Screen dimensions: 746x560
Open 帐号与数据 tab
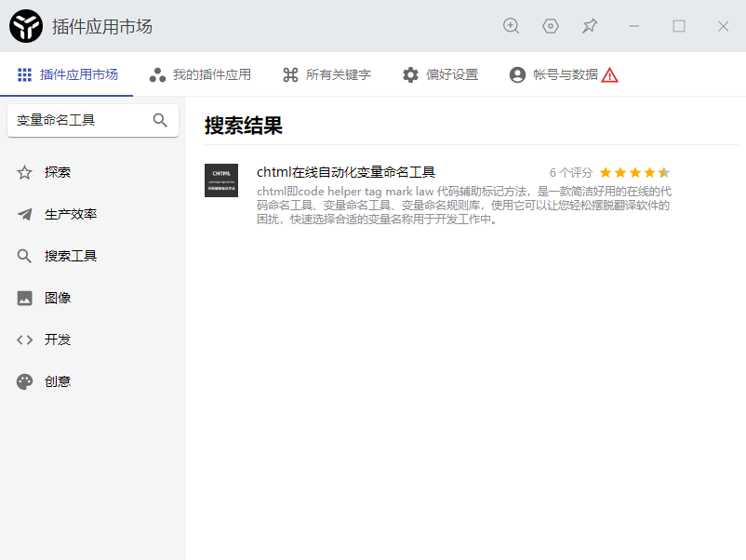[x=564, y=74]
